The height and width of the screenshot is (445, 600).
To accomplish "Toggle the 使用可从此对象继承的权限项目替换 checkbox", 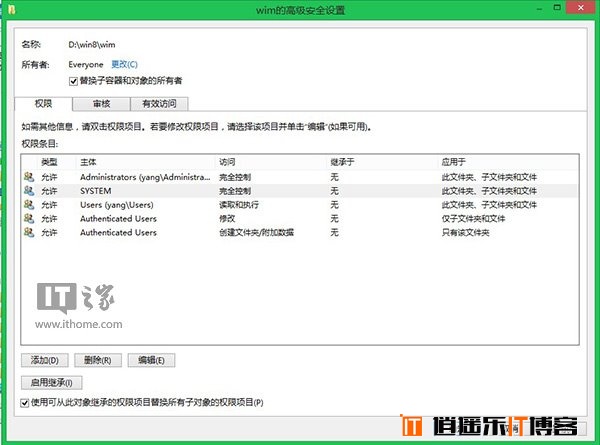I will pyautogui.click(x=25, y=403).
